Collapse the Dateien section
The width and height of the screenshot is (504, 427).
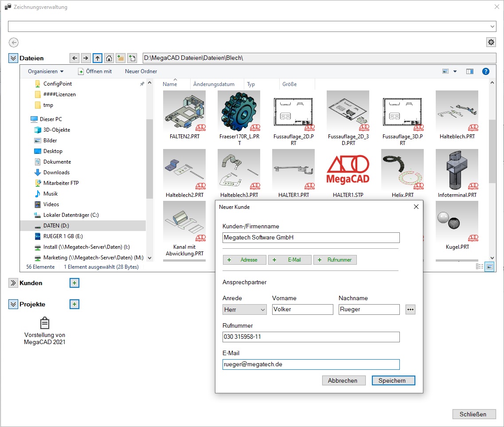coord(13,58)
